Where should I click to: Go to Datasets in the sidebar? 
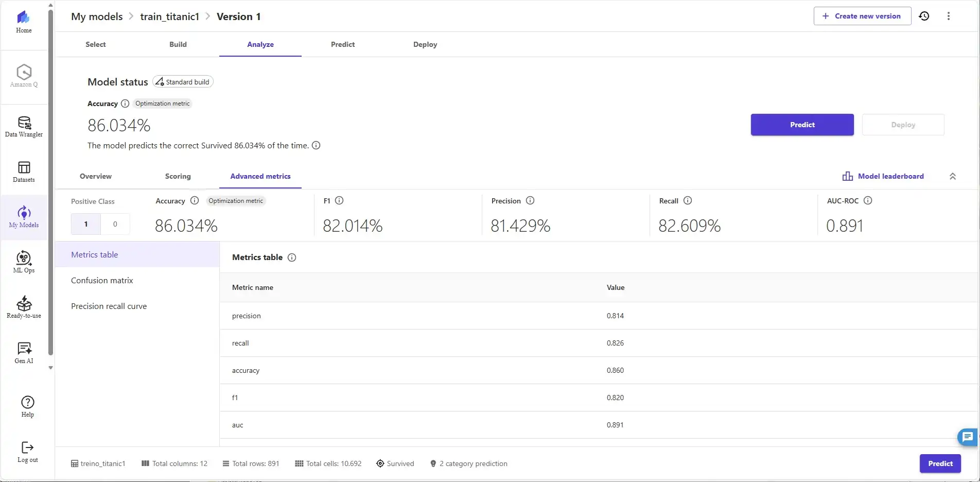(24, 172)
